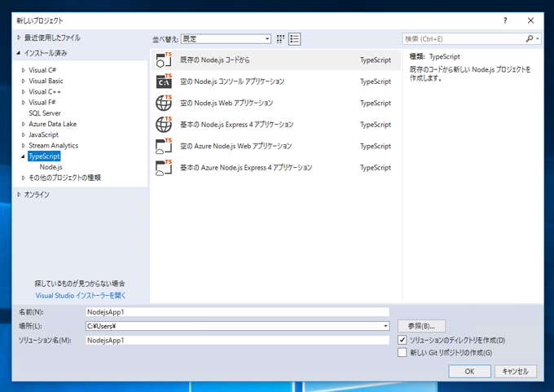Expand the recently used files section
This screenshot has width=554, height=392.
(19, 37)
